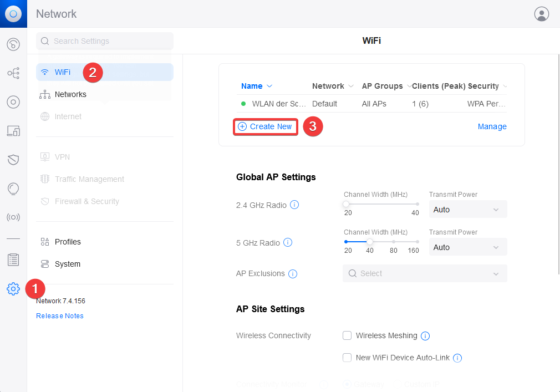This screenshot has width=560, height=392.
Task: Click the Networks tree icon
Action: [x=45, y=94]
